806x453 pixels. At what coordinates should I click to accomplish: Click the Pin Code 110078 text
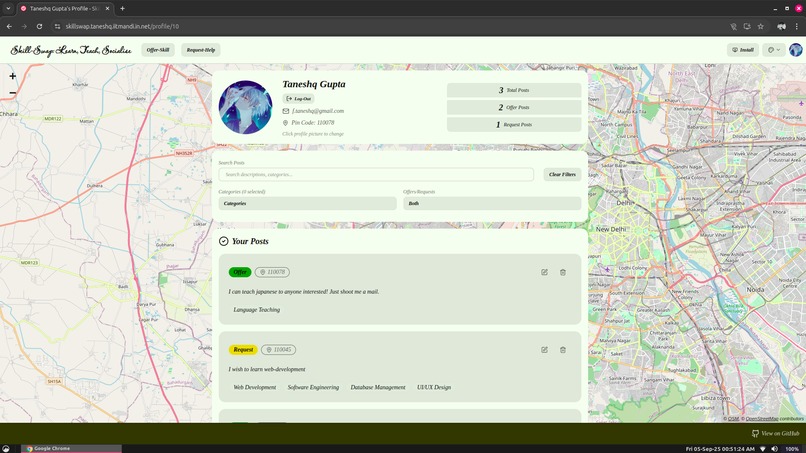(x=313, y=122)
